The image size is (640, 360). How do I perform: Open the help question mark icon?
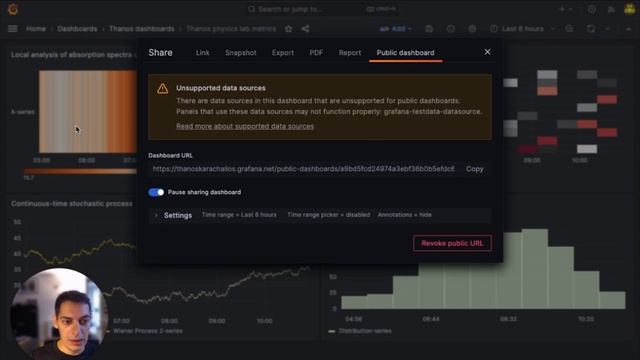coord(591,9)
